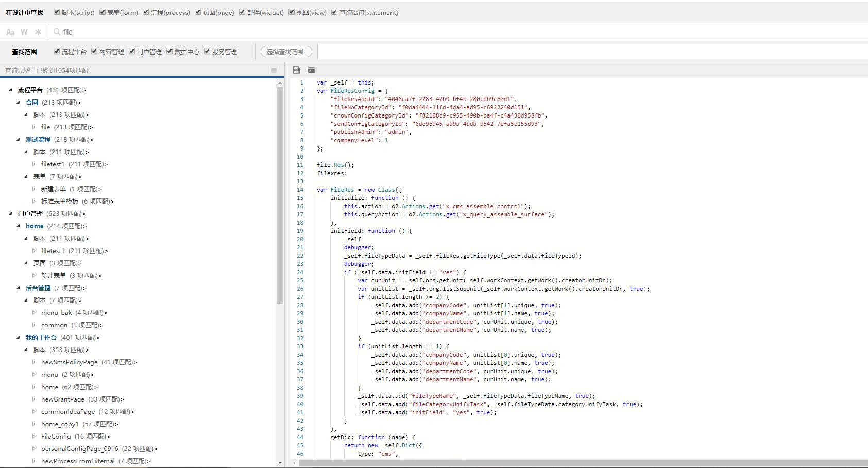Screen dimensions: 868x468
Task: Select 页面 (3 项匹配) tree row
Action: coord(57,263)
